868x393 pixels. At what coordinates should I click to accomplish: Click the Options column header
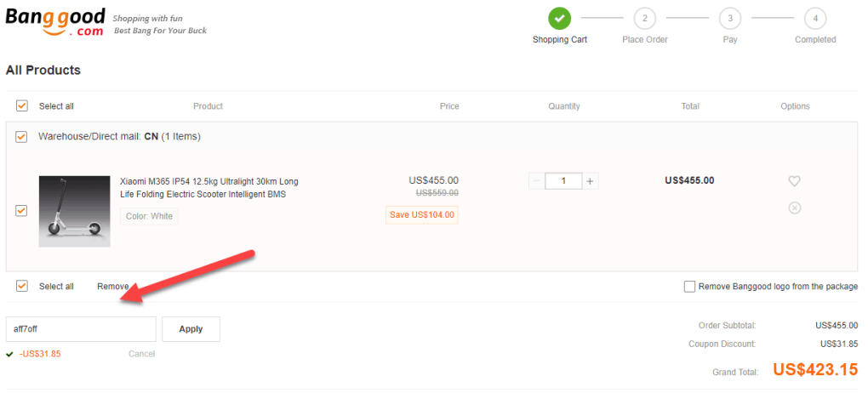[x=795, y=106]
